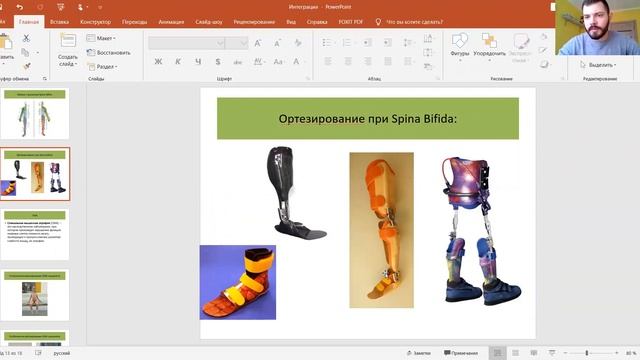Open the clipboard pane launcher

pos(44,78)
